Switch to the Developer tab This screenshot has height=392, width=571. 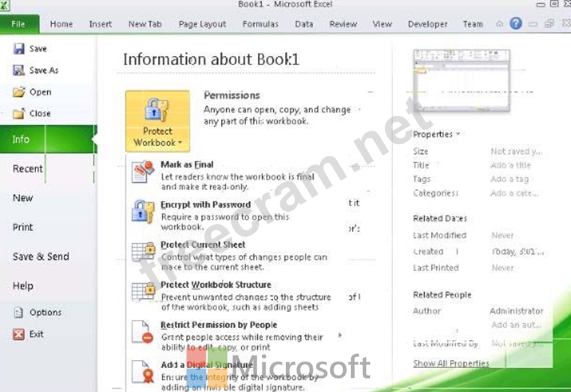[427, 24]
